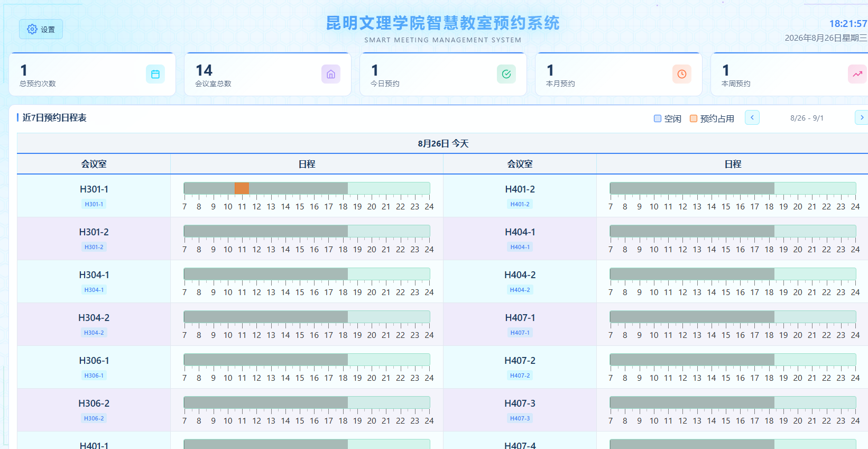Click the 2026年8月26日星期三 date text
Image resolution: width=868 pixels, height=449 pixels.
point(826,38)
